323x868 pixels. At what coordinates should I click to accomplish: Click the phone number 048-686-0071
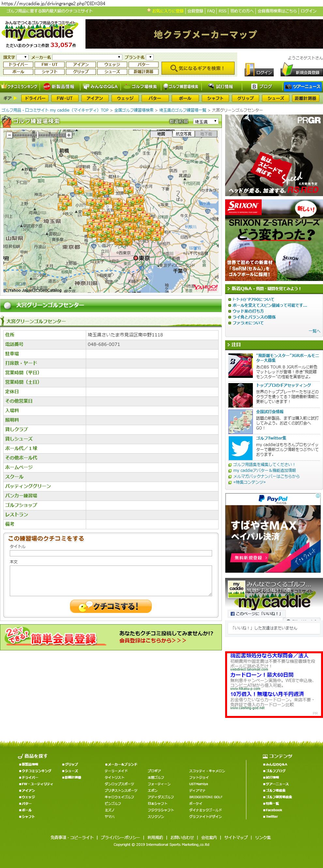click(x=104, y=344)
